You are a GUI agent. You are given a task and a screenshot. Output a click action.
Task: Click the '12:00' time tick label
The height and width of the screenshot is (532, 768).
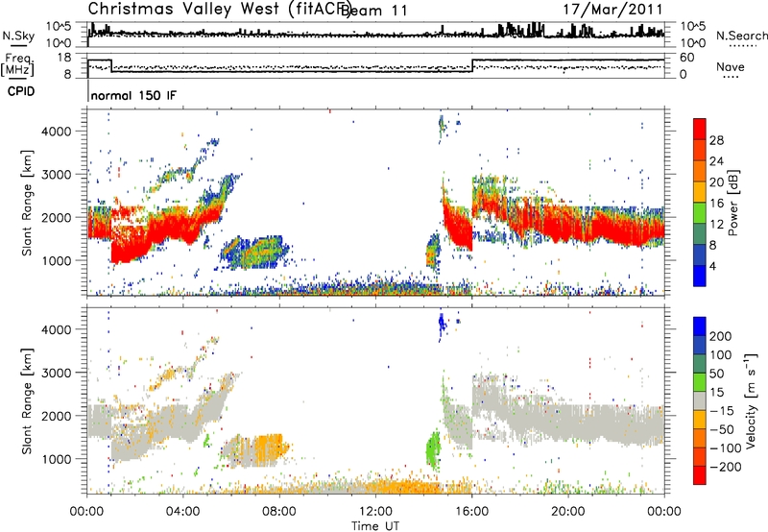[x=375, y=512]
